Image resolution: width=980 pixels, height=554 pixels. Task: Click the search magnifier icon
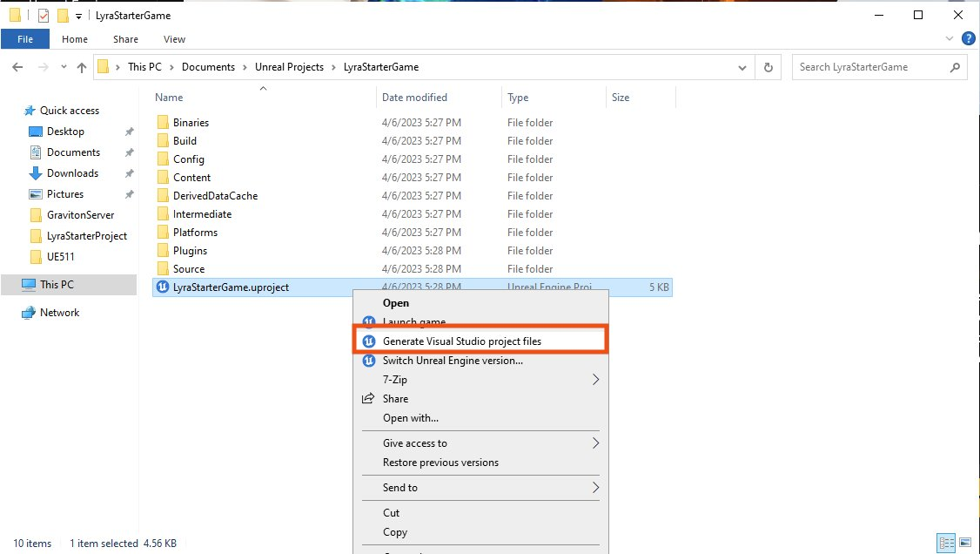coord(955,67)
